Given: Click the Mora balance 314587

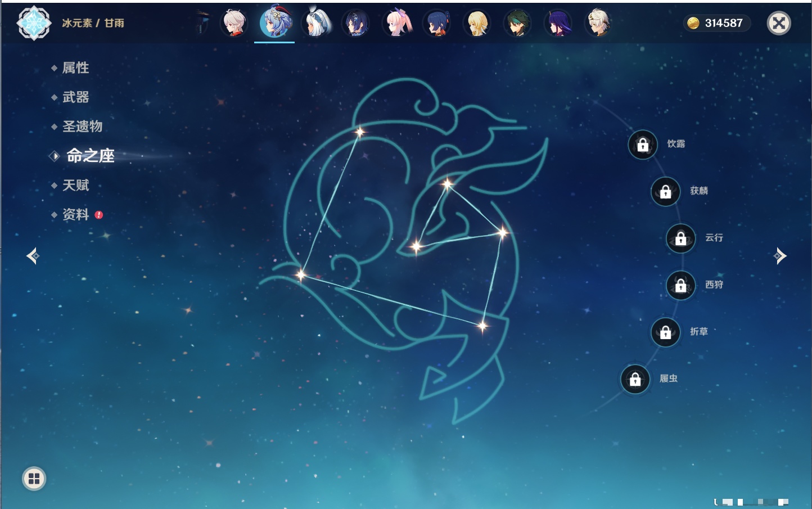Looking at the screenshot, I should coord(724,23).
